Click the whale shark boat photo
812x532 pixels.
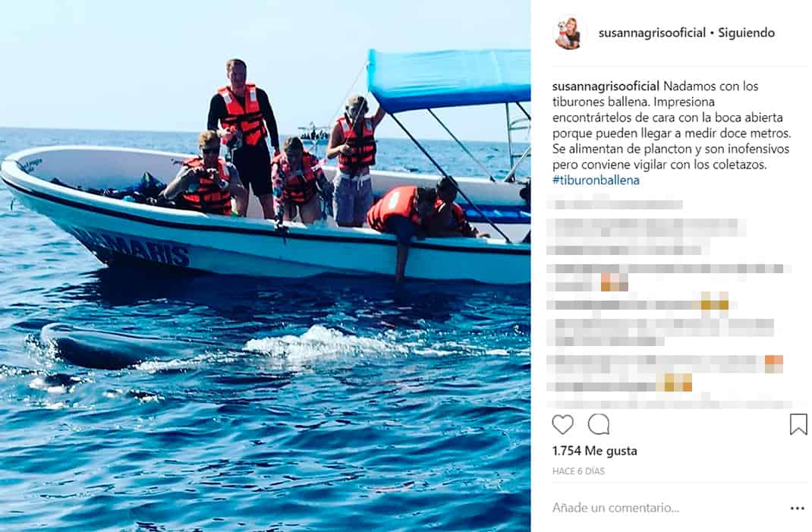(x=265, y=266)
